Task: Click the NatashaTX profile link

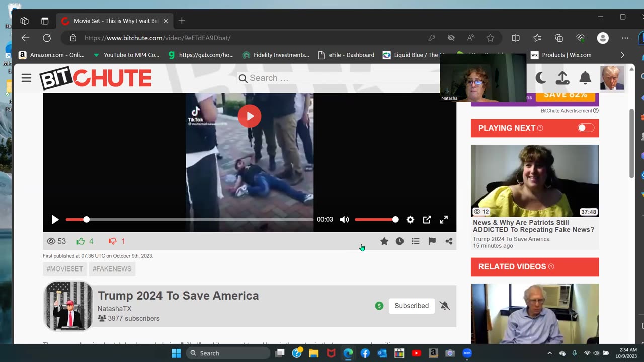Action: pyautogui.click(x=114, y=309)
